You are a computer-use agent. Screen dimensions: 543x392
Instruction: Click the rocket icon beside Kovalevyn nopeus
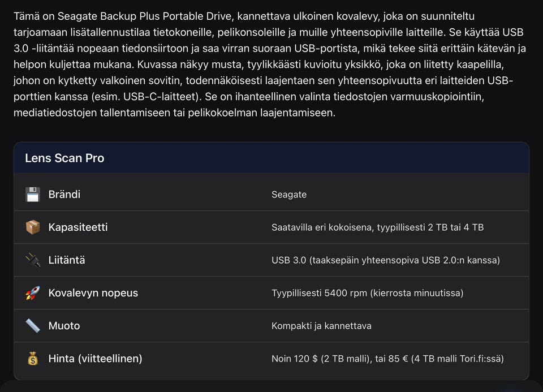pos(33,293)
